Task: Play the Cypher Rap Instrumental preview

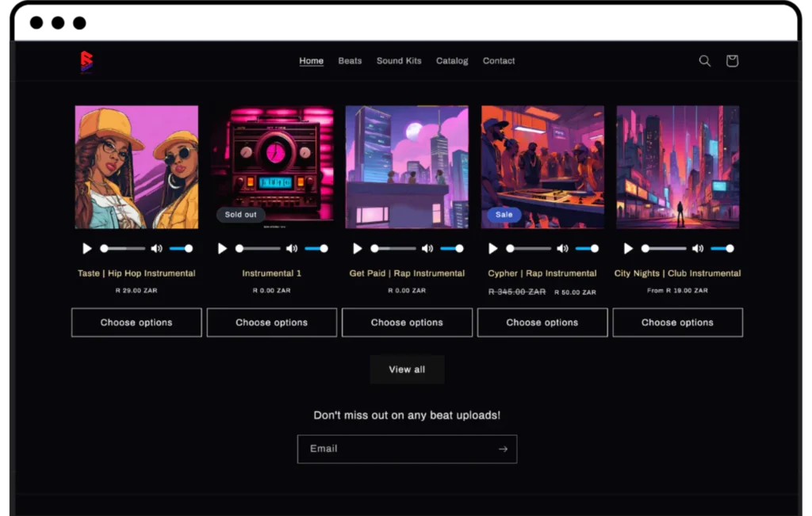Action: tap(492, 248)
